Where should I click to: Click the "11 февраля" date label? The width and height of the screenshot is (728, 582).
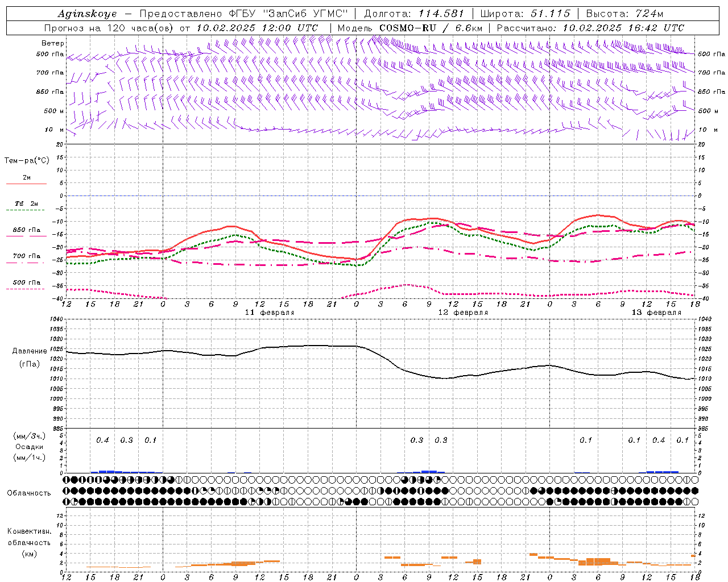(x=270, y=313)
